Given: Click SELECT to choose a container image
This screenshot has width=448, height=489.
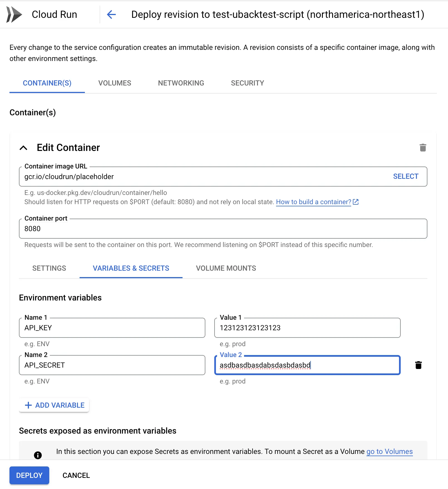Looking at the screenshot, I should [405, 177].
